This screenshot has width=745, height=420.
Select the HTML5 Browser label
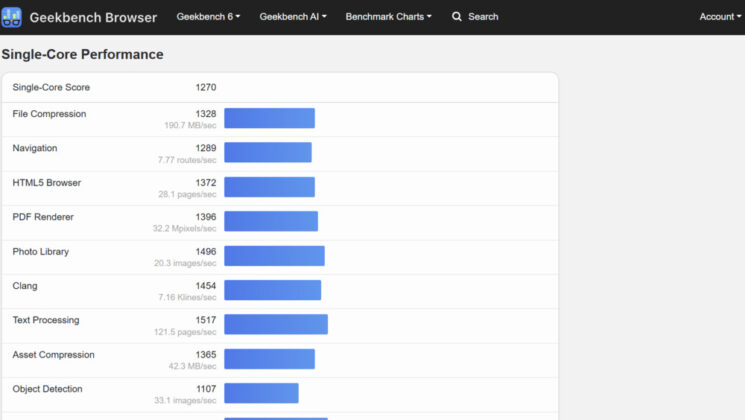(x=47, y=183)
